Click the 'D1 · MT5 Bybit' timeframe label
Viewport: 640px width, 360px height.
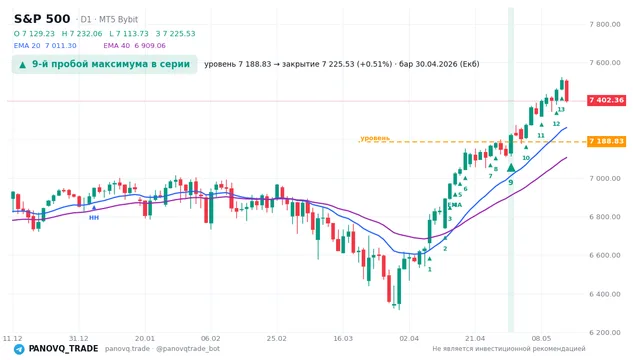109,20
